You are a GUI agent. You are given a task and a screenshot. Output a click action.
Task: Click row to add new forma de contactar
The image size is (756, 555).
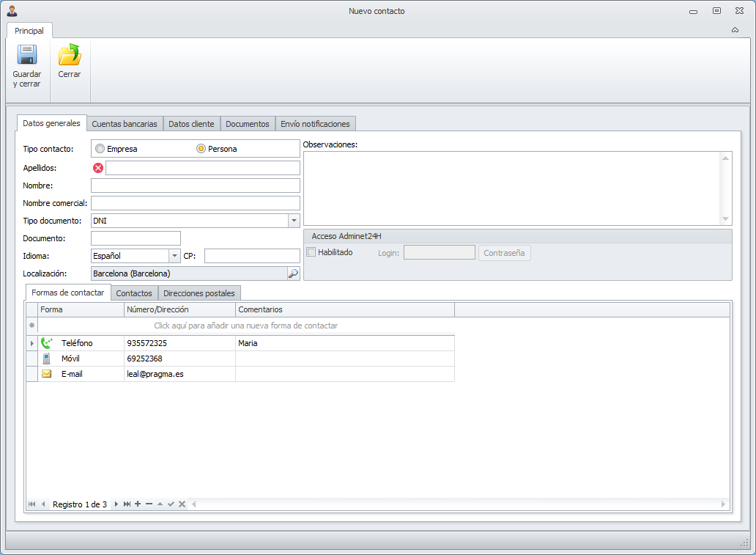click(245, 326)
